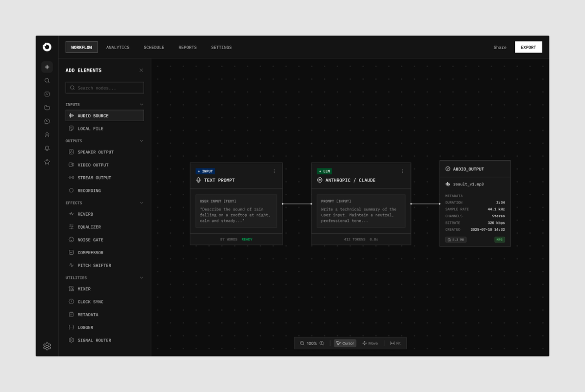Viewport: 585px width, 392px height.
Task: Click the MP3 format badge
Action: 500,240
